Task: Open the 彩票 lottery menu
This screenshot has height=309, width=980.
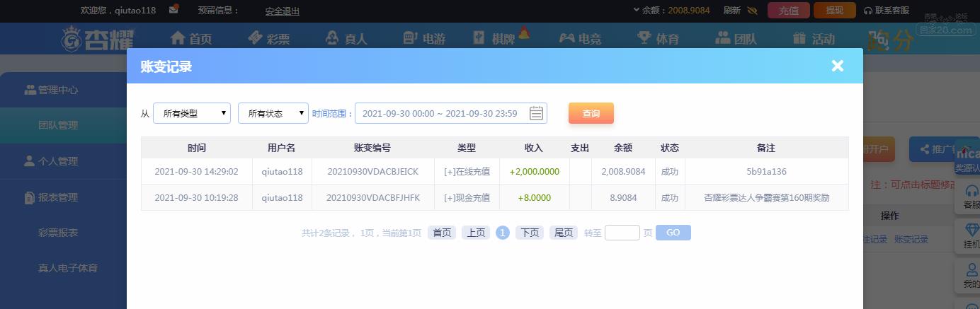Action: tap(268, 38)
